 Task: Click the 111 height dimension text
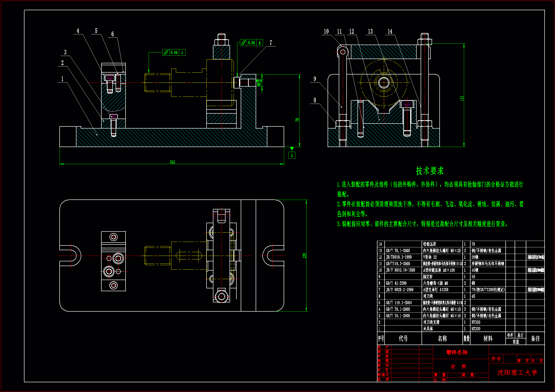click(x=462, y=98)
